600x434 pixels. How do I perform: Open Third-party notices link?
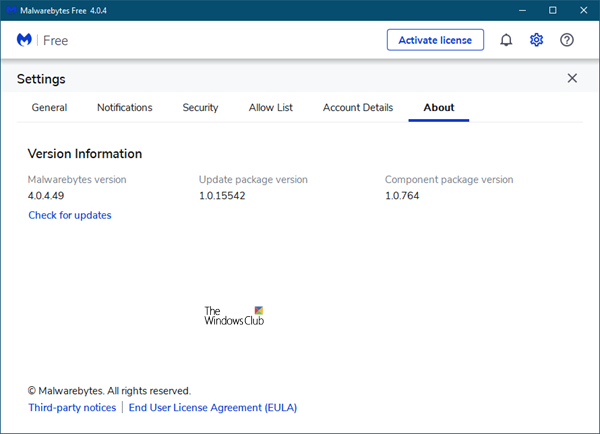coord(72,408)
